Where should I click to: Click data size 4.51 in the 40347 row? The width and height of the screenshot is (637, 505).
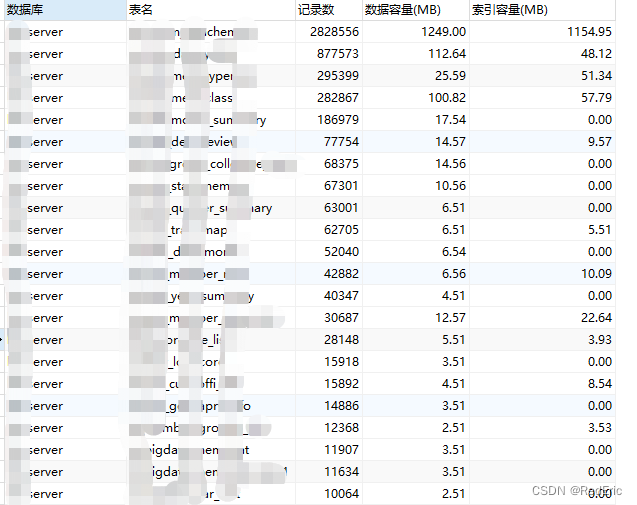pos(454,295)
